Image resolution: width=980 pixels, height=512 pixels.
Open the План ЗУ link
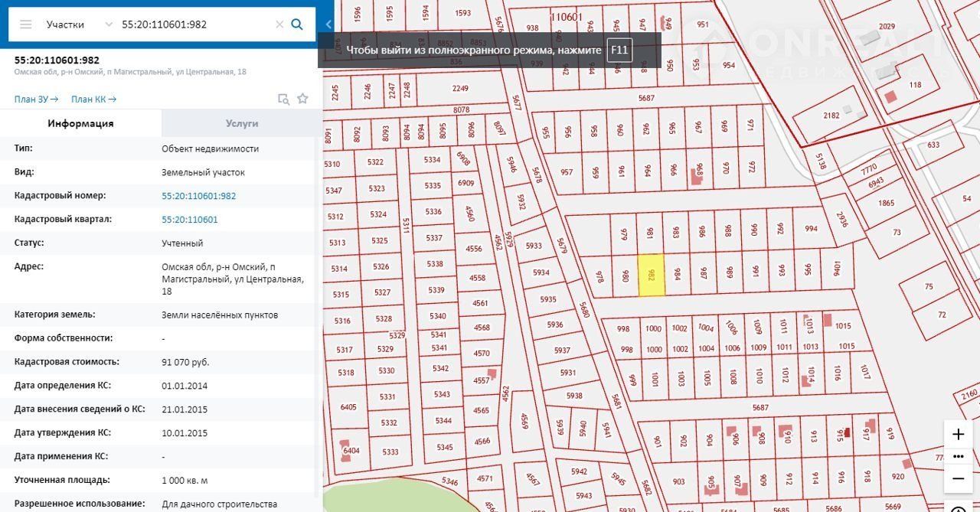pyautogui.click(x=36, y=99)
